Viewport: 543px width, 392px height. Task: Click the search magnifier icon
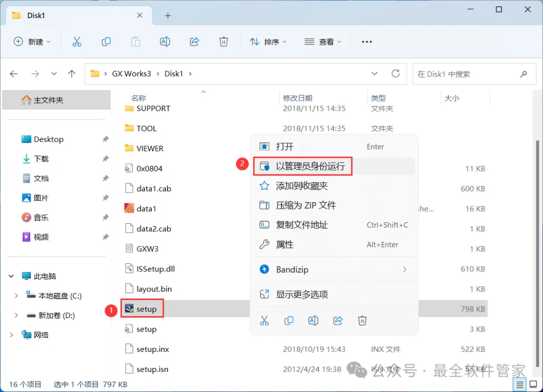523,74
